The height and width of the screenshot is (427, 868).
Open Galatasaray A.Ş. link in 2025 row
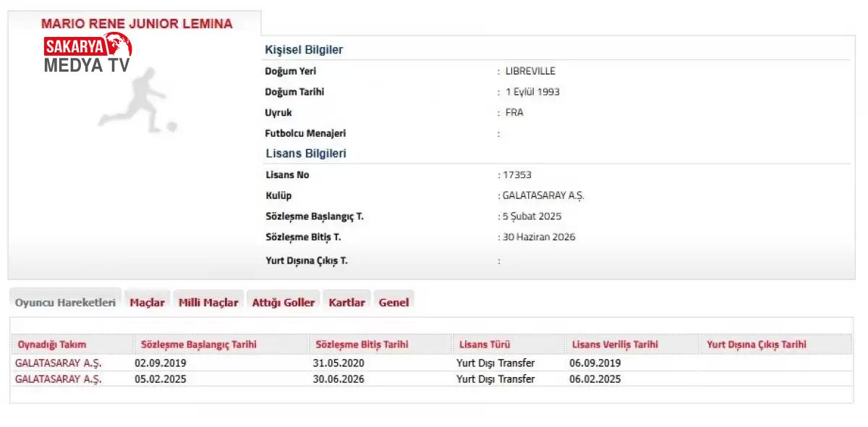(59, 379)
